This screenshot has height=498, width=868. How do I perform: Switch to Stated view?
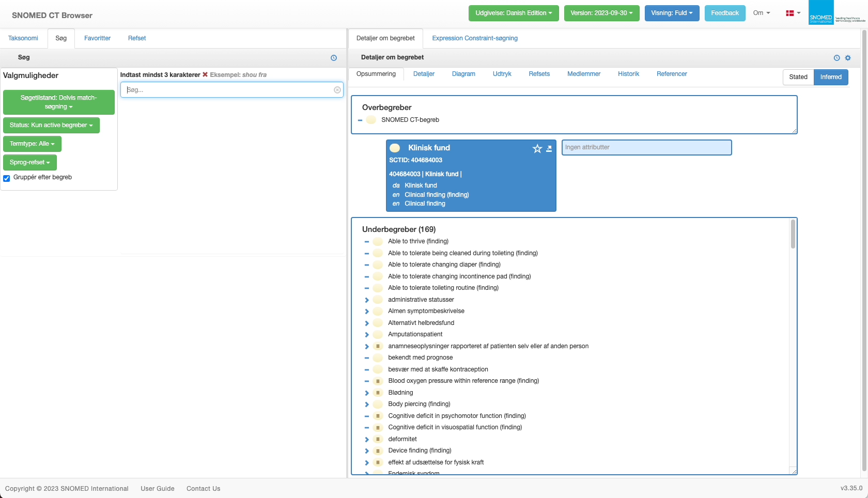[x=798, y=77]
